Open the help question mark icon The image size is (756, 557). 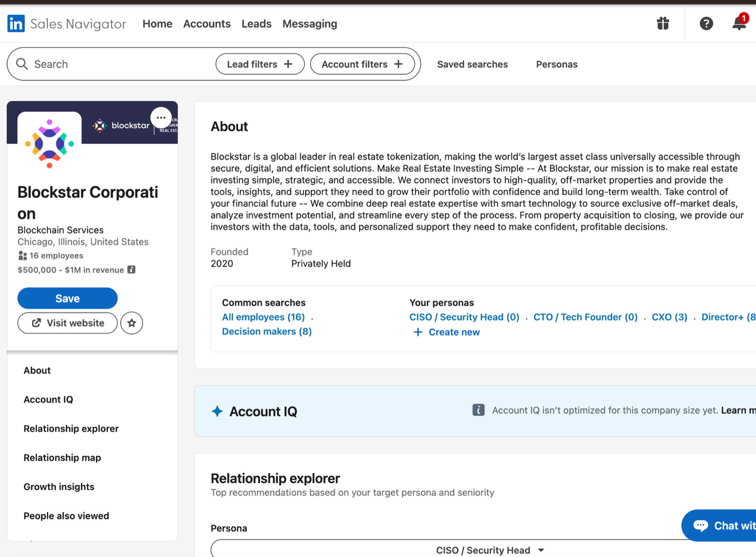706,23
